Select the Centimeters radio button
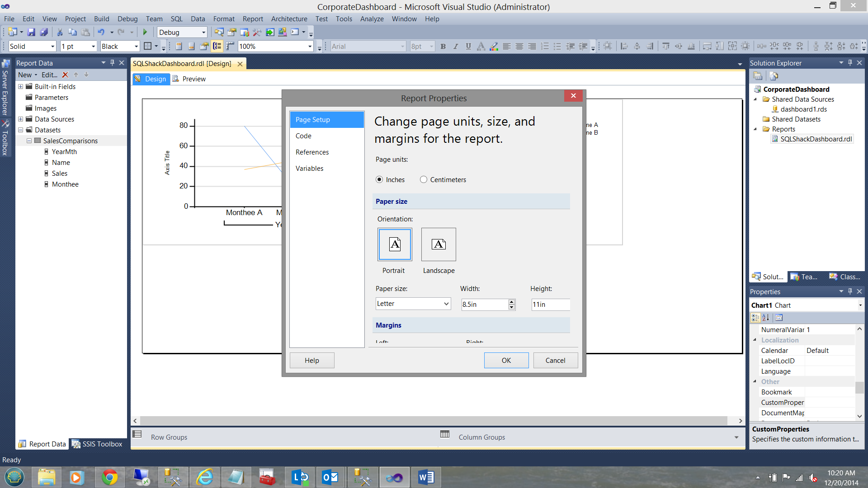Screen dimensions: 868x488 (x=424, y=180)
